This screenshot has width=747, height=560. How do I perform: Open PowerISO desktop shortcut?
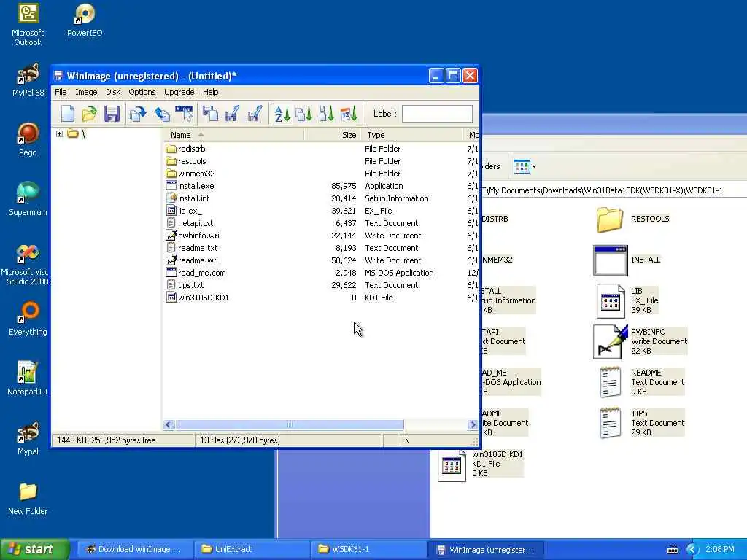coord(85,20)
